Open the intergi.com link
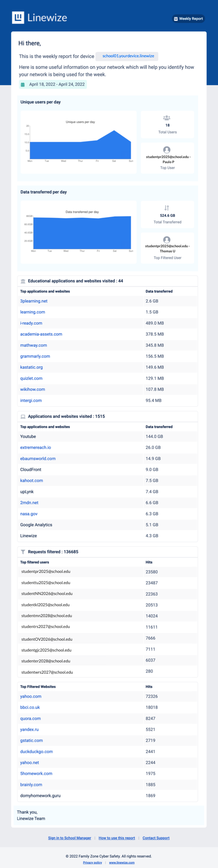This screenshot has width=218, height=868. 31,401
